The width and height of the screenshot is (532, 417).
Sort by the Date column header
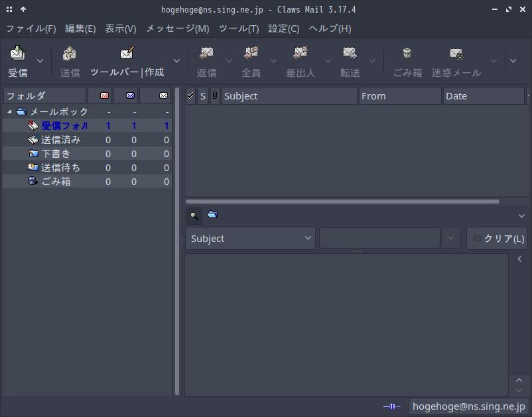click(484, 95)
